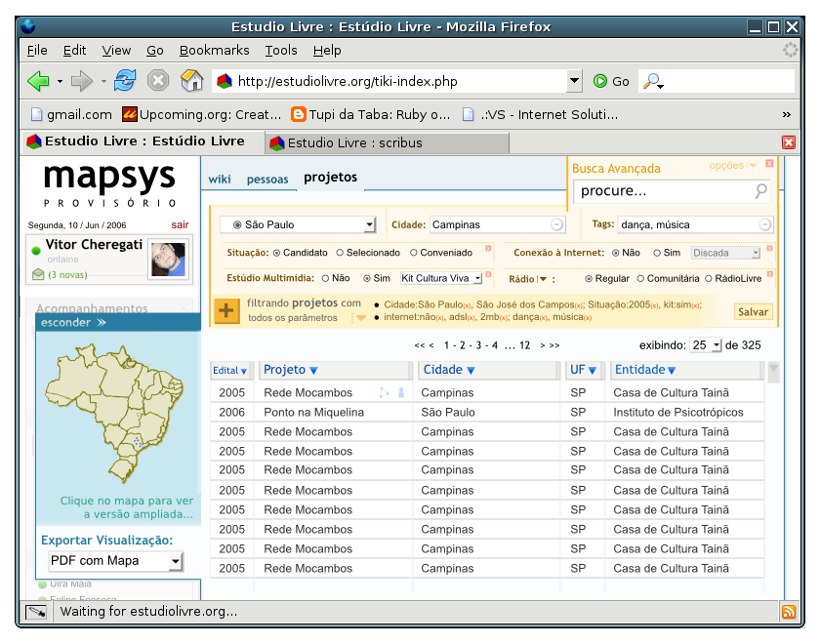Viewport: 820px width, 644px height.
Task: Select Rádio Regular radio
Action: point(589,279)
